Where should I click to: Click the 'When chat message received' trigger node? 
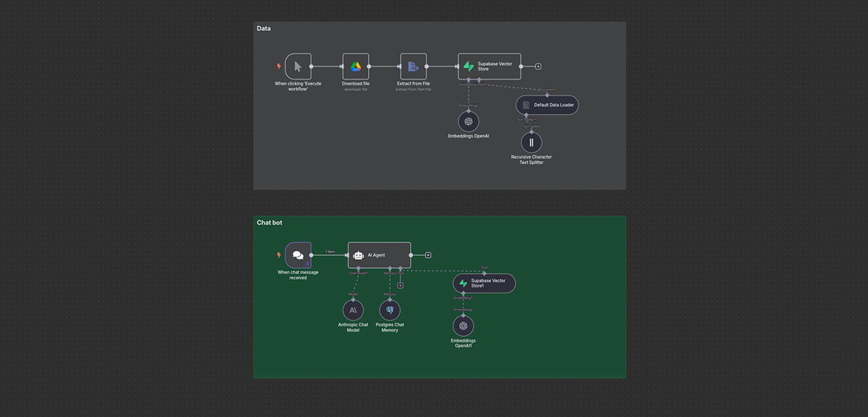298,255
